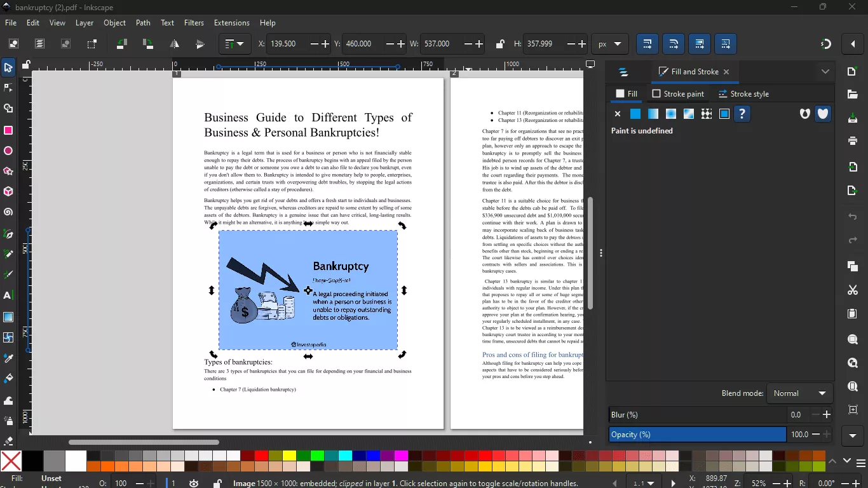This screenshot has height=488, width=868.
Task: Select the Bezier pen tool
Action: pyautogui.click(x=8, y=234)
